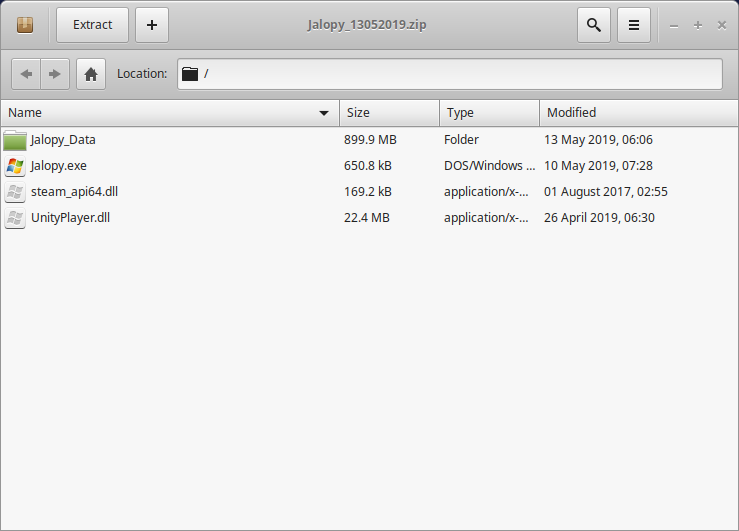Open search with the magnifier icon
739x531 pixels.
point(594,25)
